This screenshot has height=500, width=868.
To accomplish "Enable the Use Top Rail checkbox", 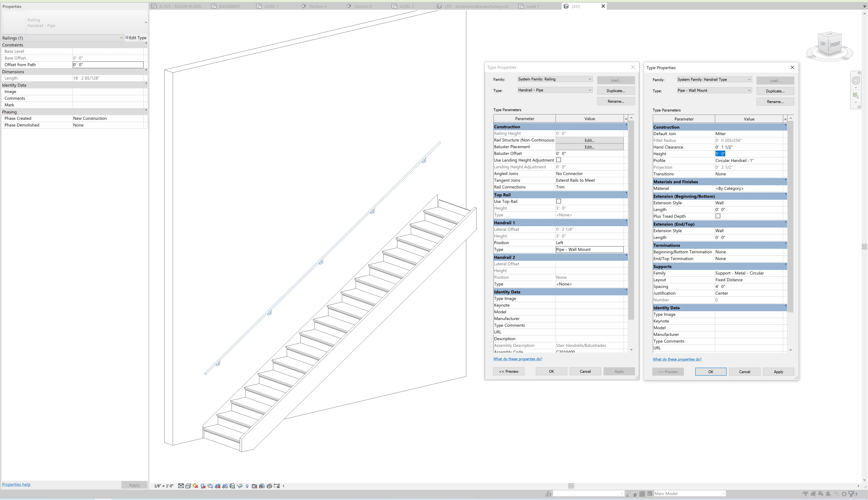I will 558,201.
